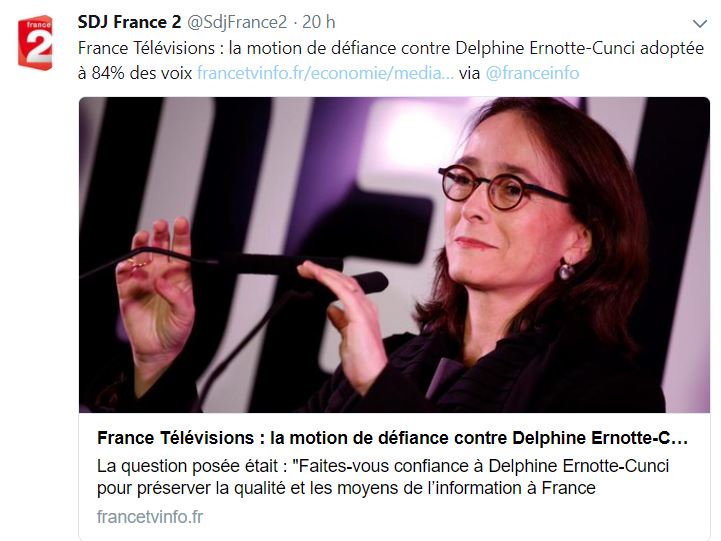Open the tweet via the 20 h timestamp
721x541 pixels.
point(319,22)
